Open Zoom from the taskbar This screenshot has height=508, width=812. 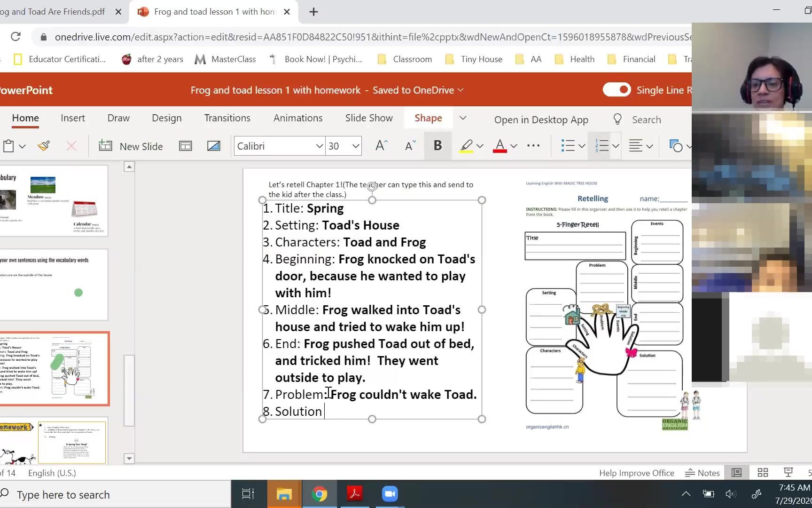(390, 494)
